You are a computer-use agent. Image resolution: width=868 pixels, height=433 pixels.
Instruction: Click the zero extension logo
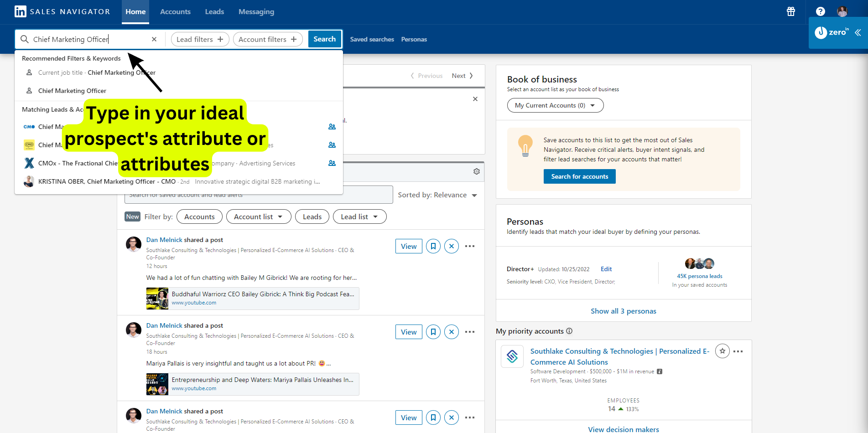[832, 32]
